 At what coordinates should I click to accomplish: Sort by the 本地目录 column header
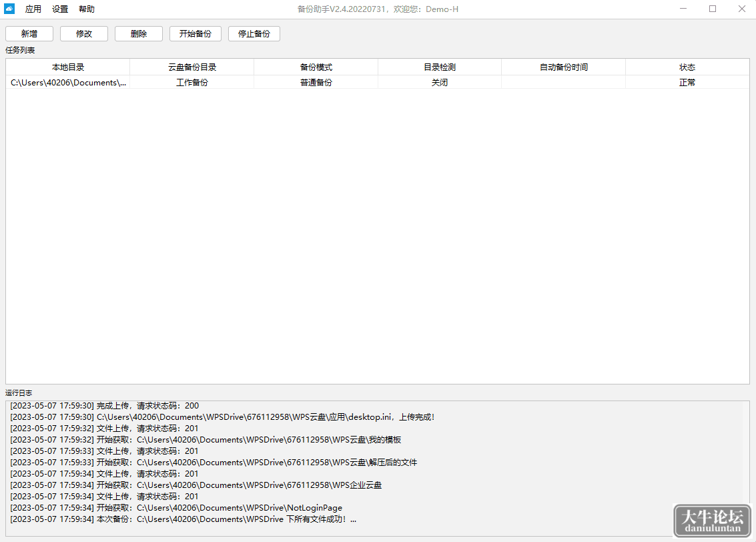tap(68, 67)
